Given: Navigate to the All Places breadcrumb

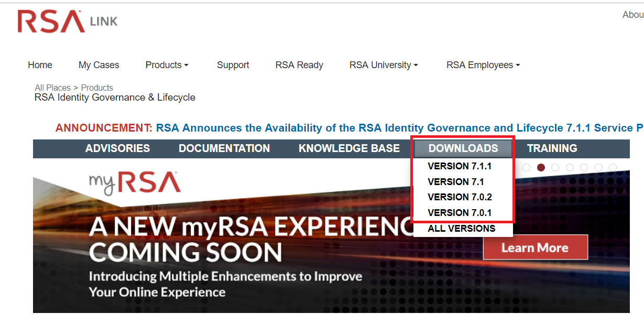Looking at the screenshot, I should coord(52,88).
